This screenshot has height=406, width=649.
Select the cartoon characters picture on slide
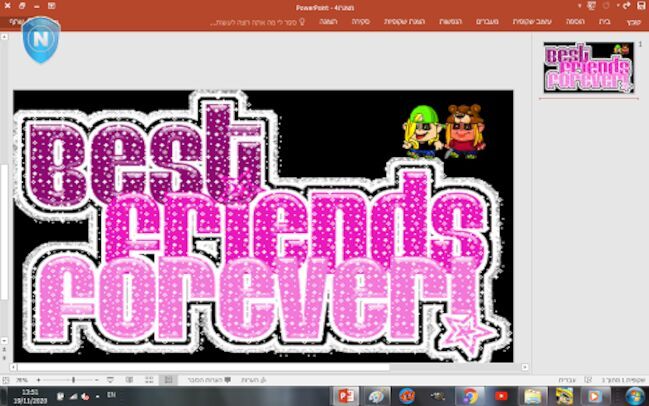(444, 132)
